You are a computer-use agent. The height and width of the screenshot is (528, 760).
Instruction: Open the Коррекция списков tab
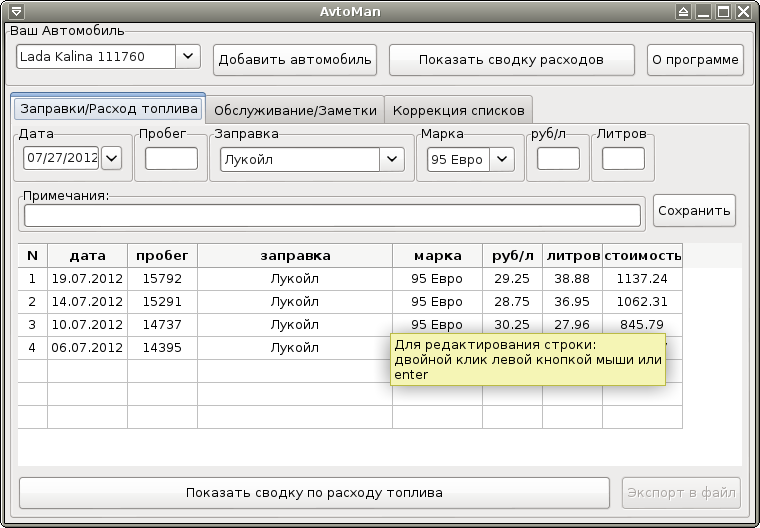pos(458,109)
